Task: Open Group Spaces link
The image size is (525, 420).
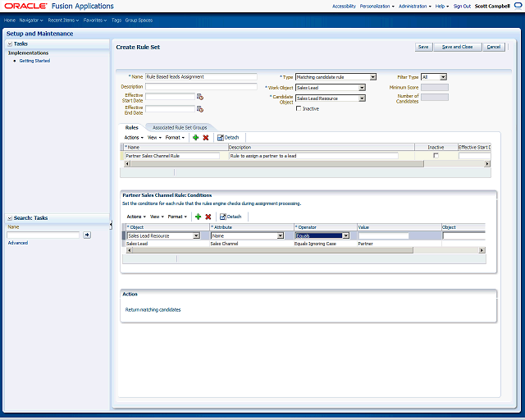Action: tap(139, 21)
